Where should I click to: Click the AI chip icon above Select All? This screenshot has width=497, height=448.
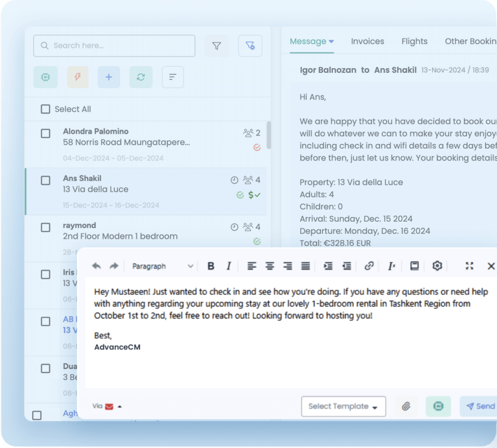click(45, 77)
